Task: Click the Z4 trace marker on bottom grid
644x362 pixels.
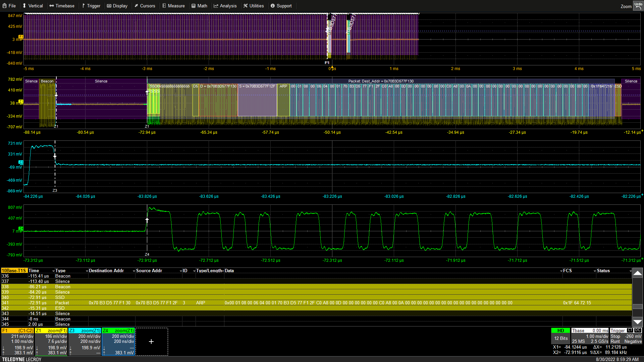Action: click(x=21, y=228)
